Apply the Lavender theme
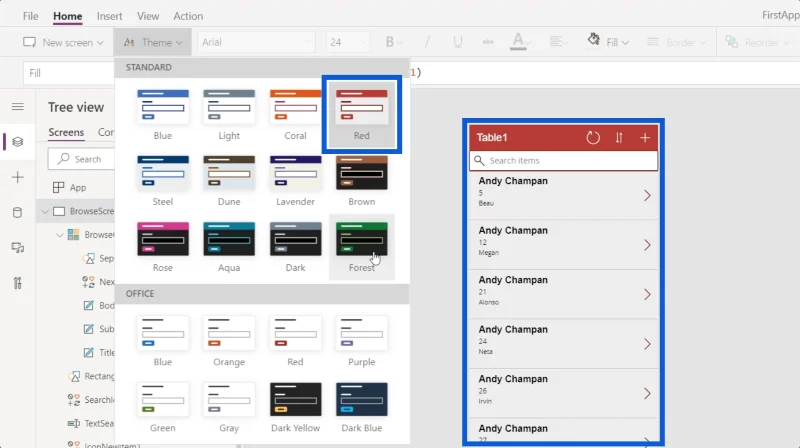The height and width of the screenshot is (448, 800). click(x=295, y=181)
